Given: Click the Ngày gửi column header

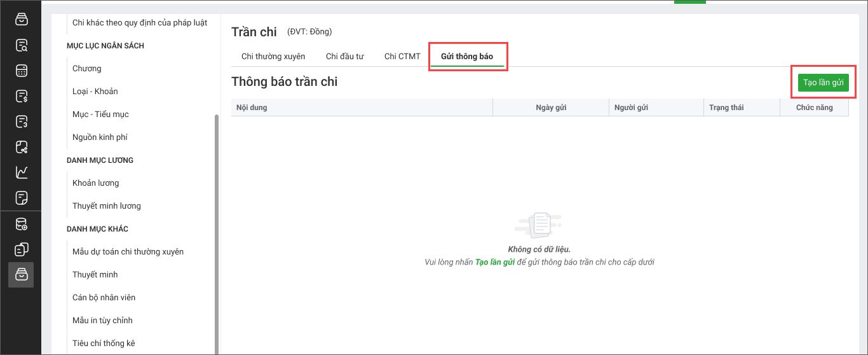Looking at the screenshot, I should [551, 108].
